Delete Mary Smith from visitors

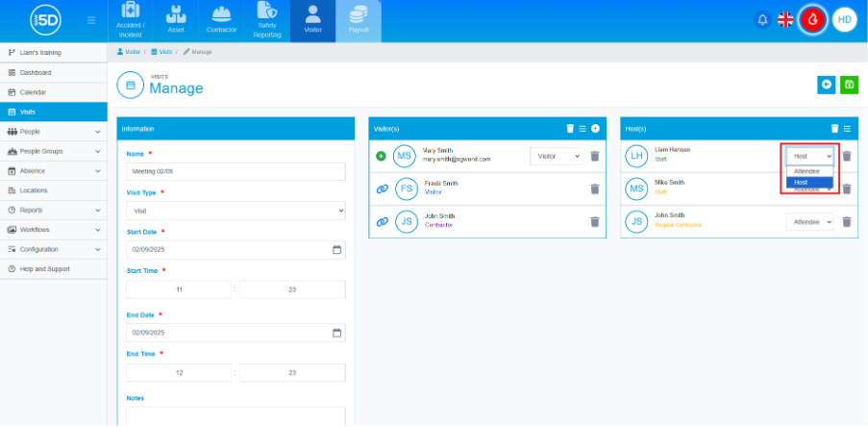[x=595, y=156]
